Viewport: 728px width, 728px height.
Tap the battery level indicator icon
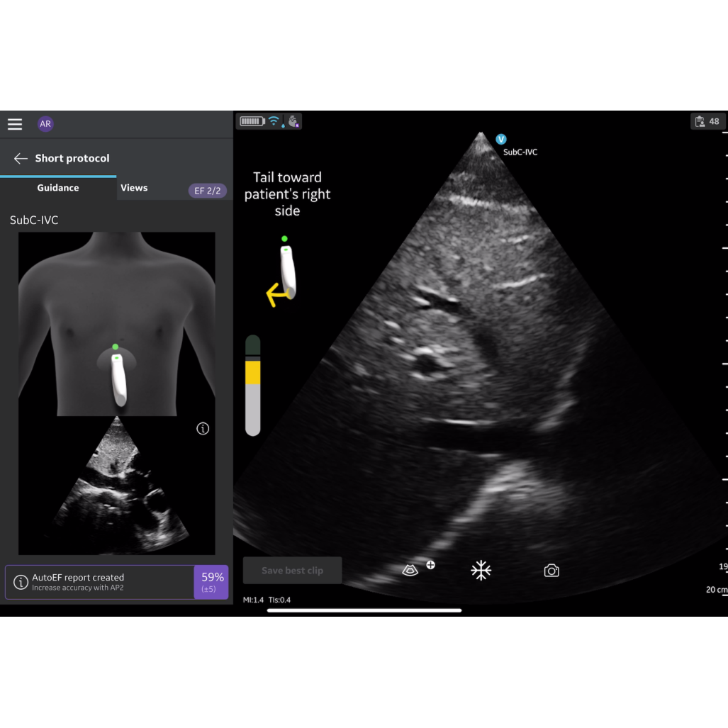point(252,121)
